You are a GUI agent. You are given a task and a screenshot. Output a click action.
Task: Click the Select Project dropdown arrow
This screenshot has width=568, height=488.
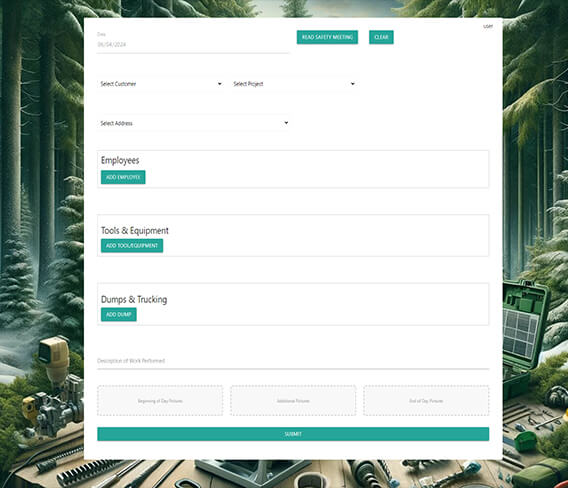352,84
